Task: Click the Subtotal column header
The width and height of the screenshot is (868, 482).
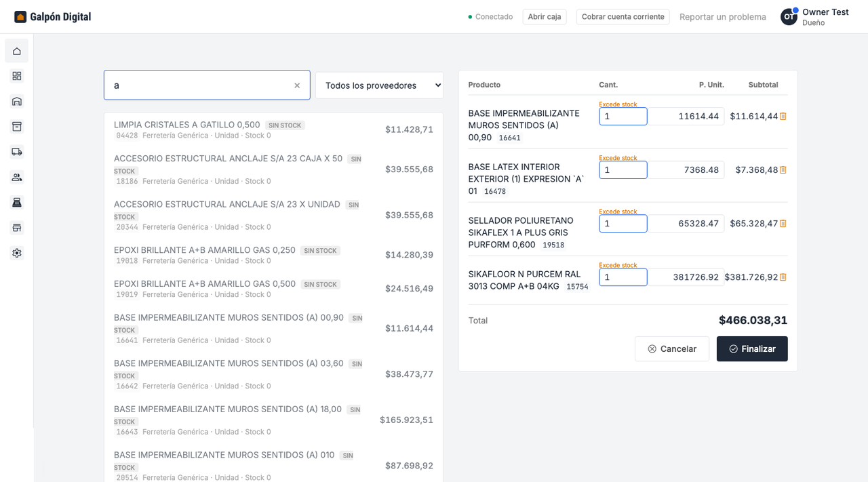Action: pyautogui.click(x=763, y=85)
